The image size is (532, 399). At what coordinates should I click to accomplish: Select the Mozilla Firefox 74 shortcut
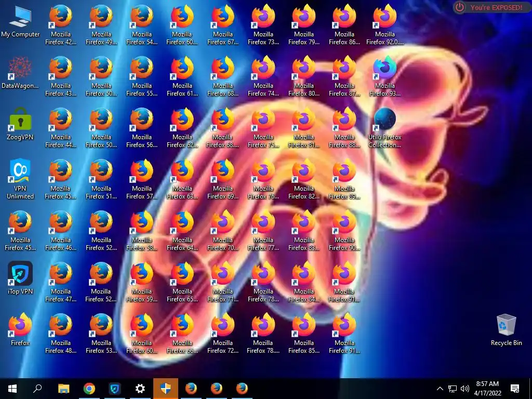tap(263, 76)
